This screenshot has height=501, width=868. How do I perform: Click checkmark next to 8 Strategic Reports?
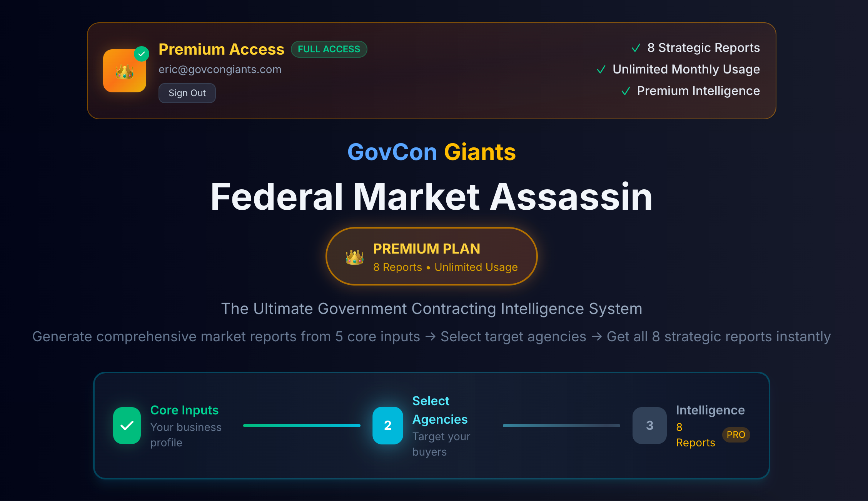tap(636, 48)
